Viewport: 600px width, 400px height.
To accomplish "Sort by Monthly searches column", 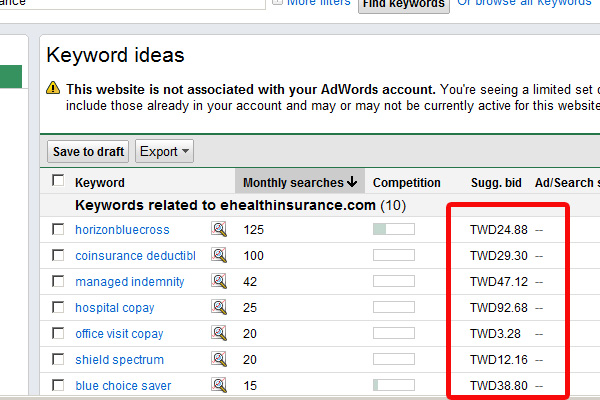I will click(300, 182).
